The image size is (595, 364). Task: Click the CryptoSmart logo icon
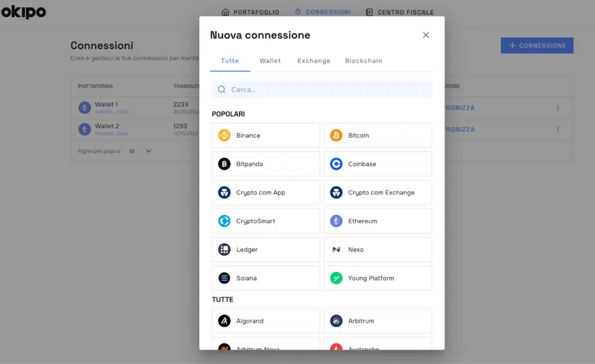[224, 221]
